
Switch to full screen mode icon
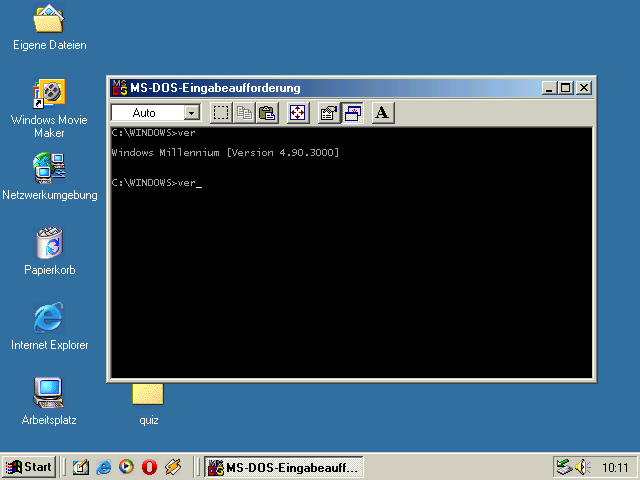298,113
